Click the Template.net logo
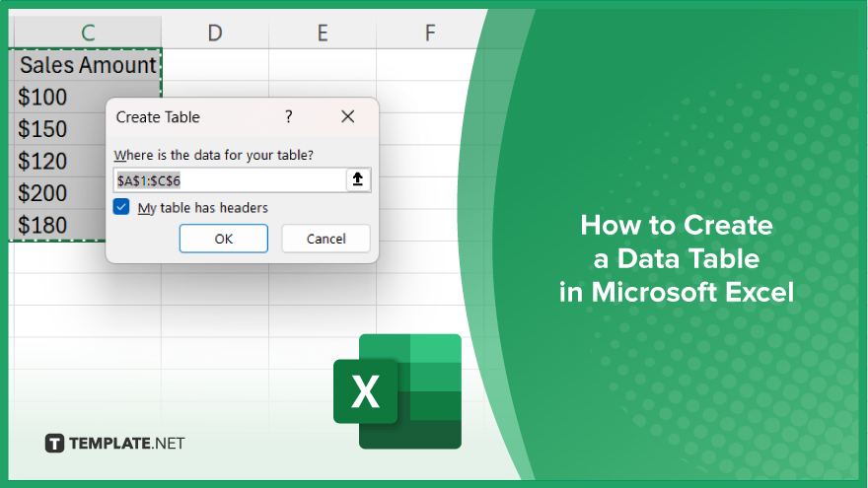Image resolution: width=868 pixels, height=488 pixels. (114, 444)
